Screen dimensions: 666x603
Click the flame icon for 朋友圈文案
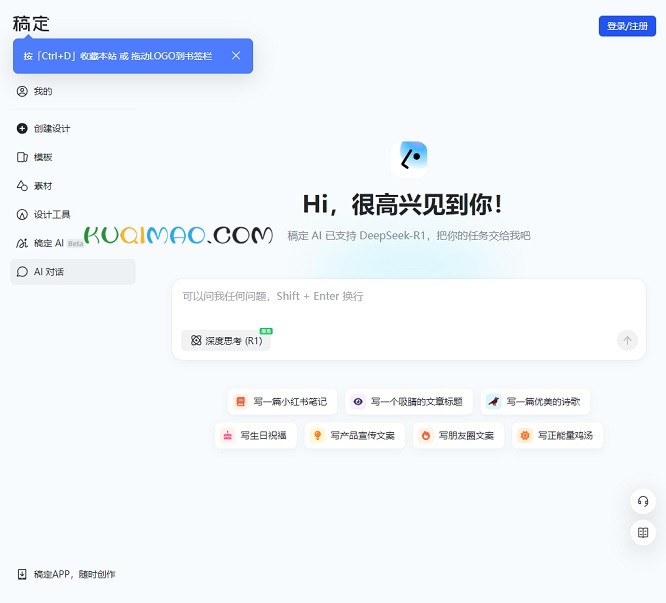pyautogui.click(x=426, y=435)
